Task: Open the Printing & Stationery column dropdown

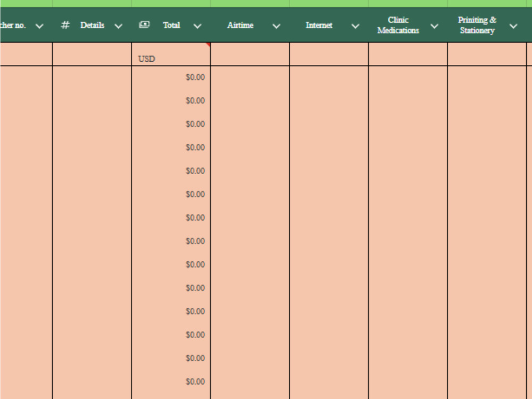Action: click(513, 26)
